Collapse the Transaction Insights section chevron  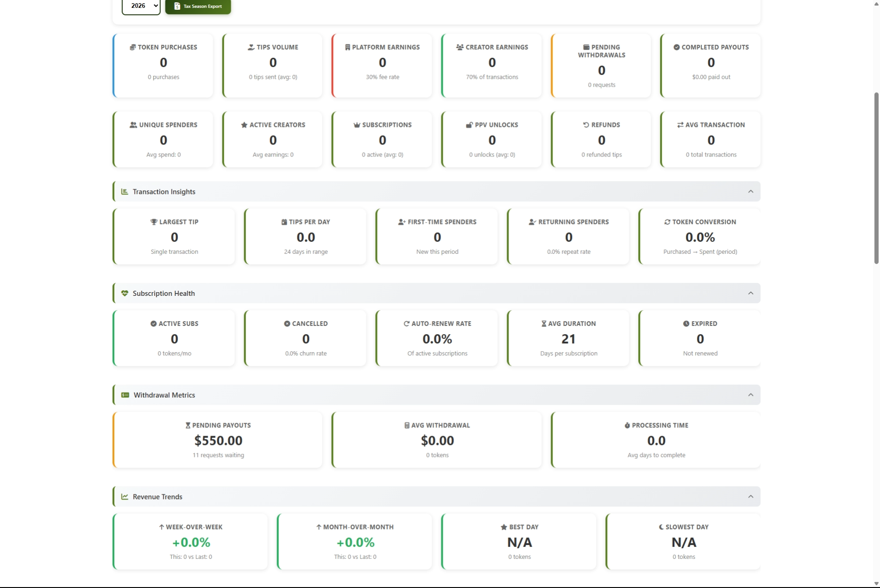pyautogui.click(x=750, y=192)
